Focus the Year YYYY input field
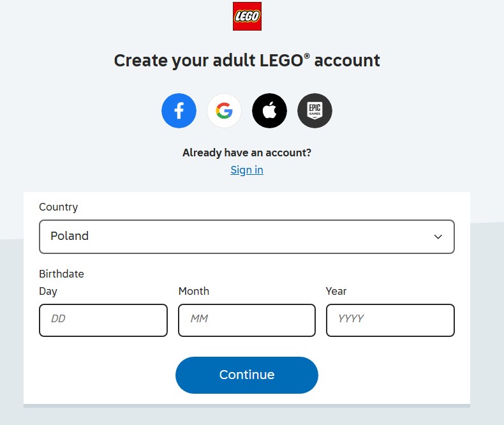504x425 pixels. tap(390, 320)
